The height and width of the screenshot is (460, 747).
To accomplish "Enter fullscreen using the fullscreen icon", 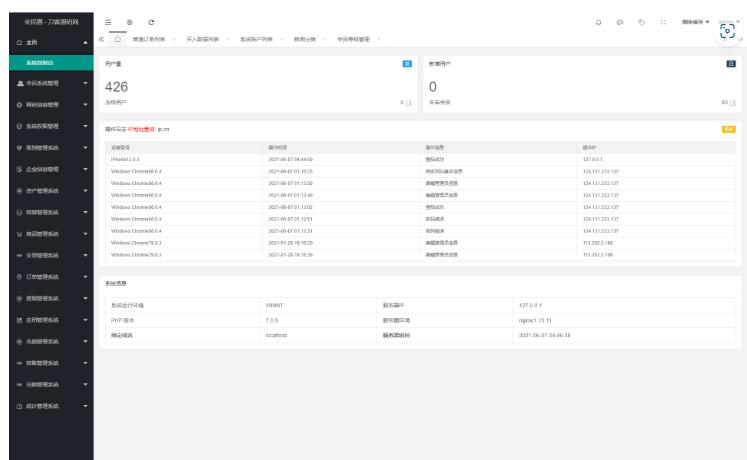I will (x=664, y=21).
